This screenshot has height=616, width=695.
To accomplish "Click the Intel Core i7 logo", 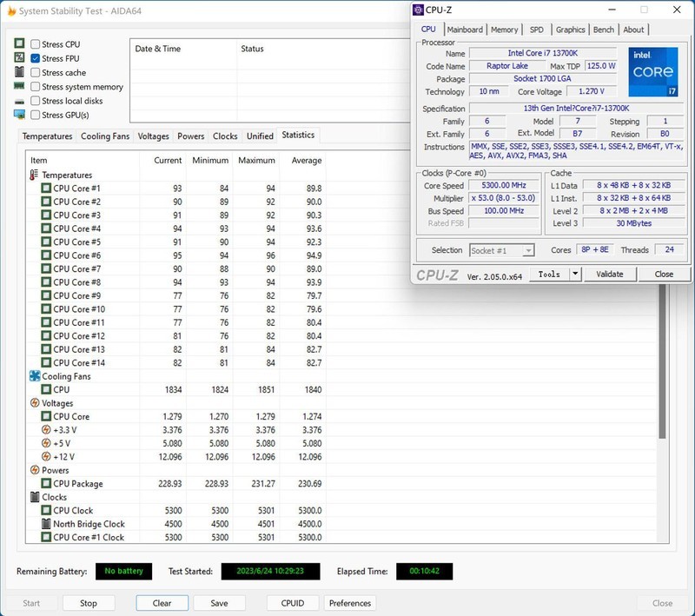I will coord(652,72).
